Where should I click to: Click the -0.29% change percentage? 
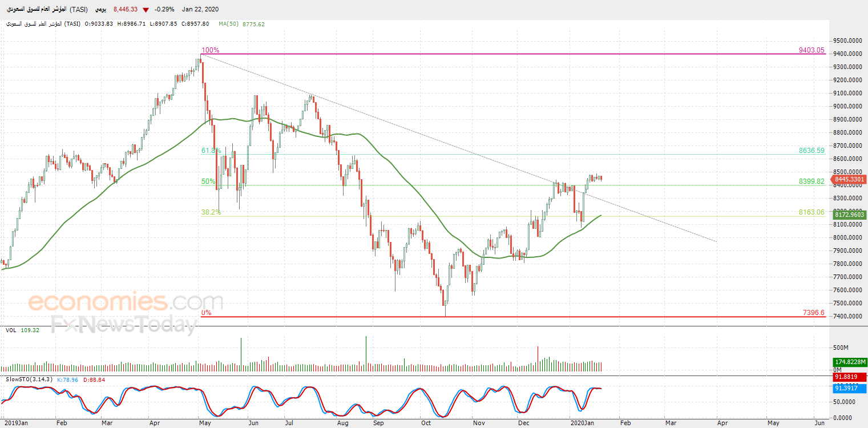tap(164, 10)
